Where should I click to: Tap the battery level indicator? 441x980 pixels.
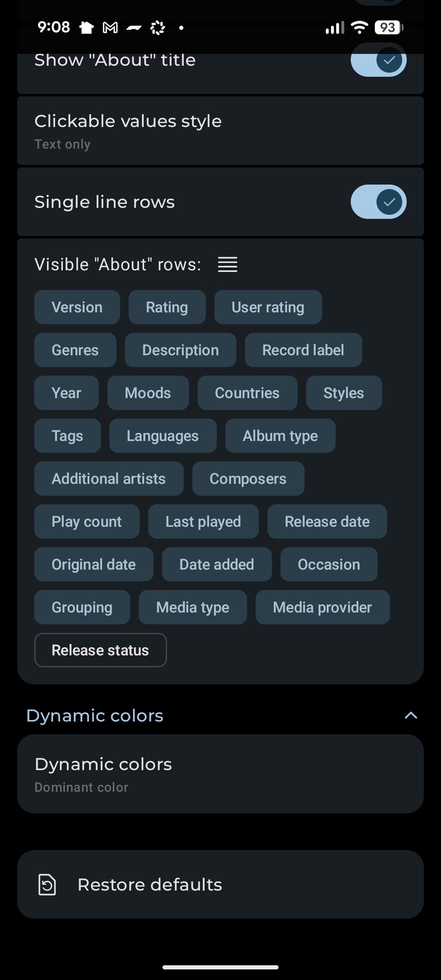388,27
